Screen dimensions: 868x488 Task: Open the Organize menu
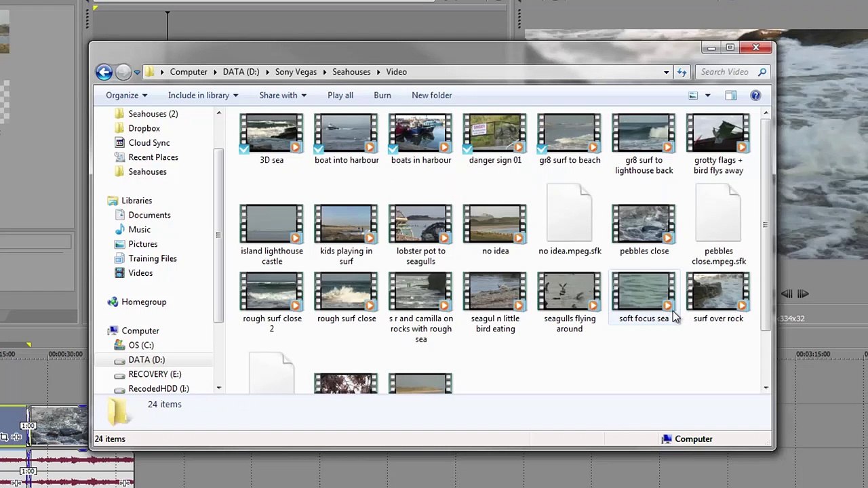coord(126,96)
